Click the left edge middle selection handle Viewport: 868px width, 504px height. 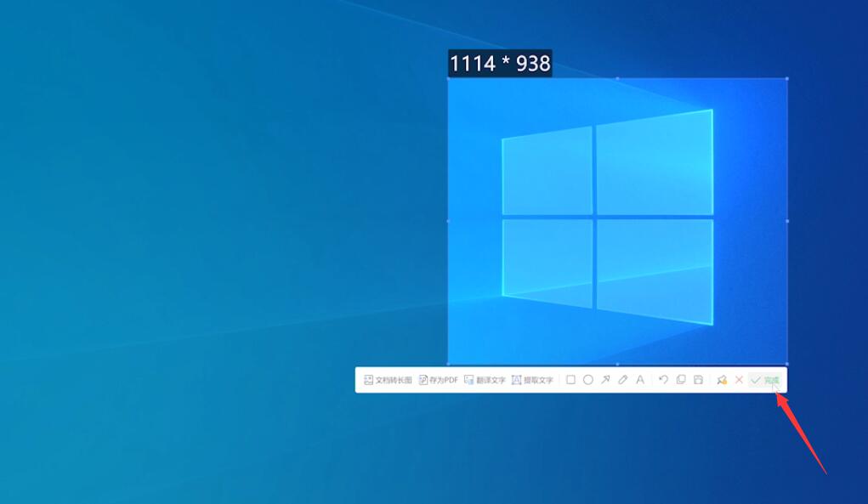448,221
